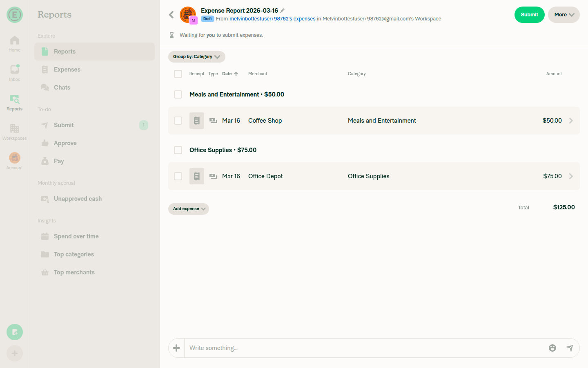The width and height of the screenshot is (588, 368).
Task: Click the green floating action button
Action: pos(14,332)
